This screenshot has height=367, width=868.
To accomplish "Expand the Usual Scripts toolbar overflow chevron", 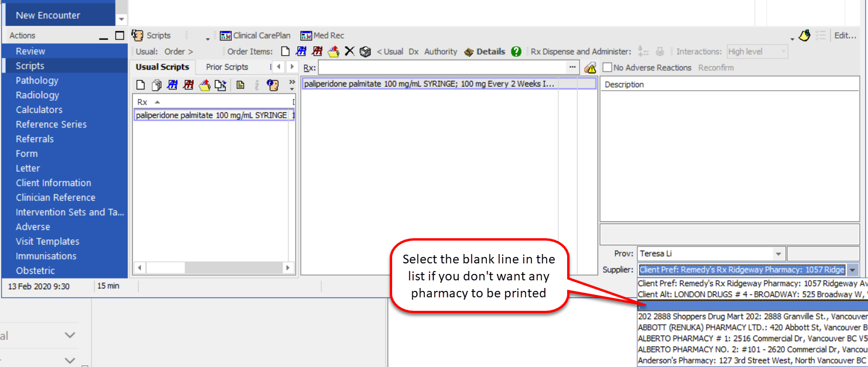I will [x=292, y=82].
